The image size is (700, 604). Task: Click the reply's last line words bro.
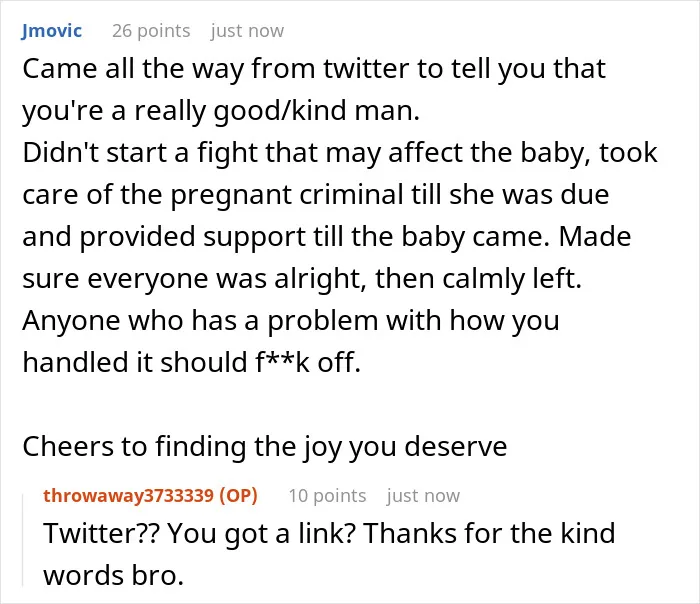pyautogui.click(x=113, y=575)
